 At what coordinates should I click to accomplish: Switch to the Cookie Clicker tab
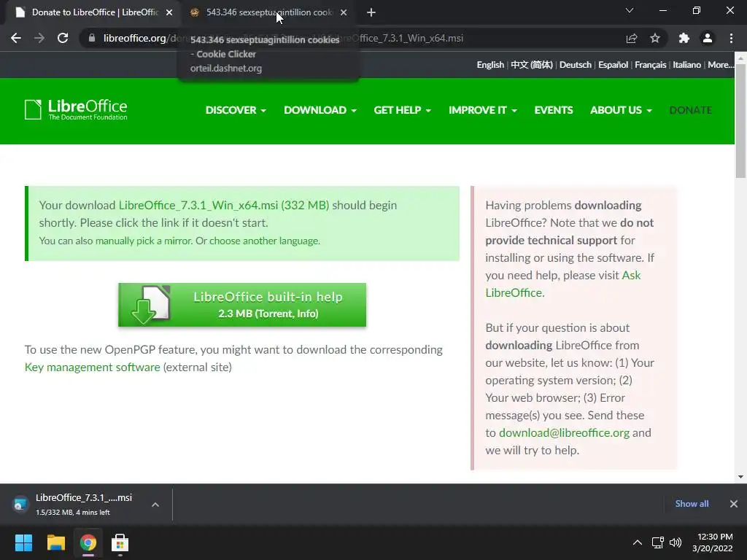click(267, 12)
